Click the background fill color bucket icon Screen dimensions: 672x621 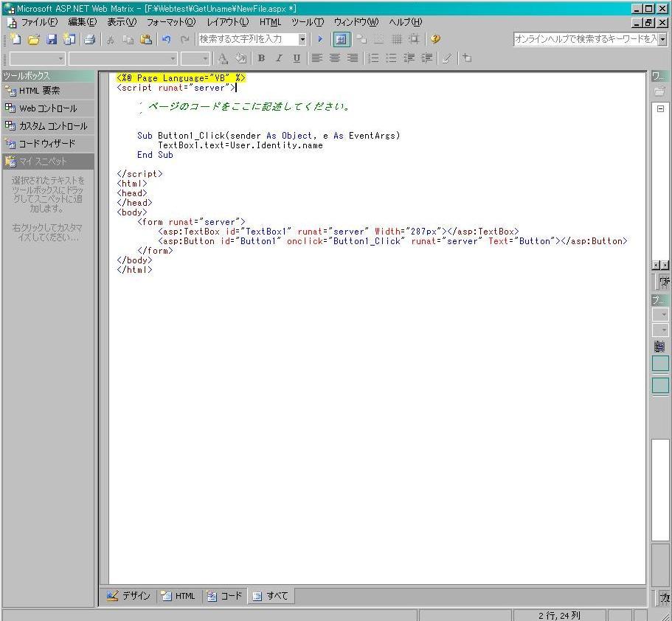tap(241, 58)
